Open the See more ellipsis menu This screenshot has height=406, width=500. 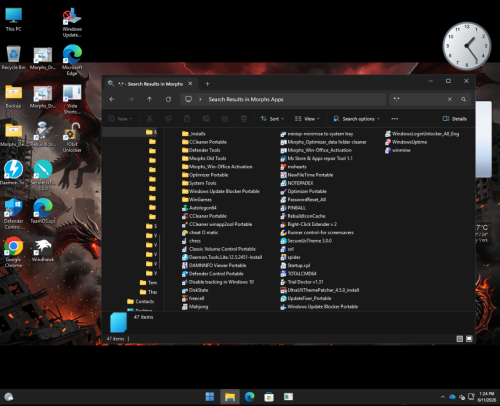point(395,119)
